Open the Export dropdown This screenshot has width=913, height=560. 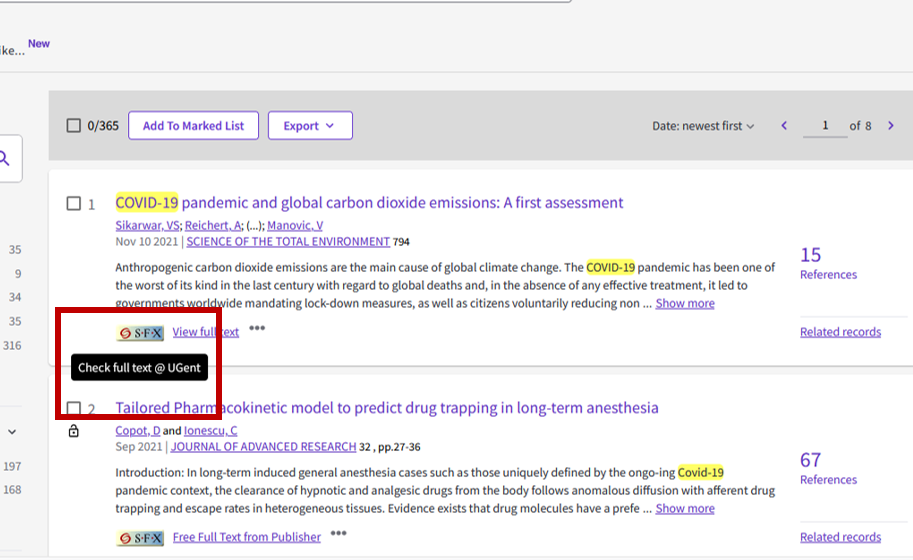(310, 126)
